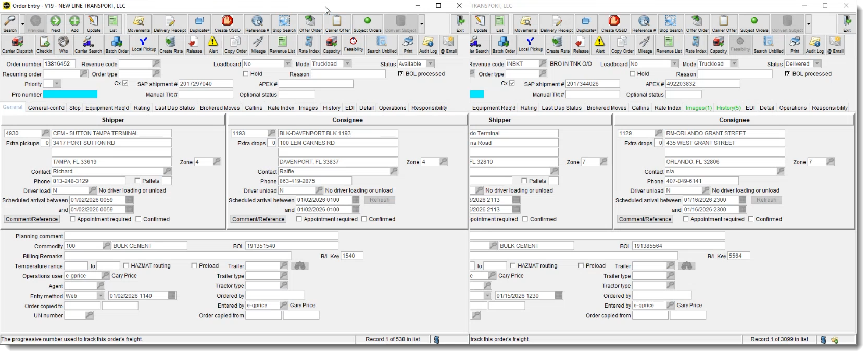Check Confirmed under left window Consignee
Screen dimensions: 868x356
[x=364, y=219]
